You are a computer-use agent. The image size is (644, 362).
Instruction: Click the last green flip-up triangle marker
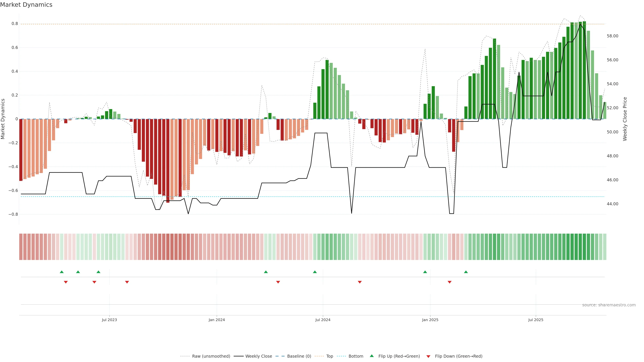click(x=466, y=272)
